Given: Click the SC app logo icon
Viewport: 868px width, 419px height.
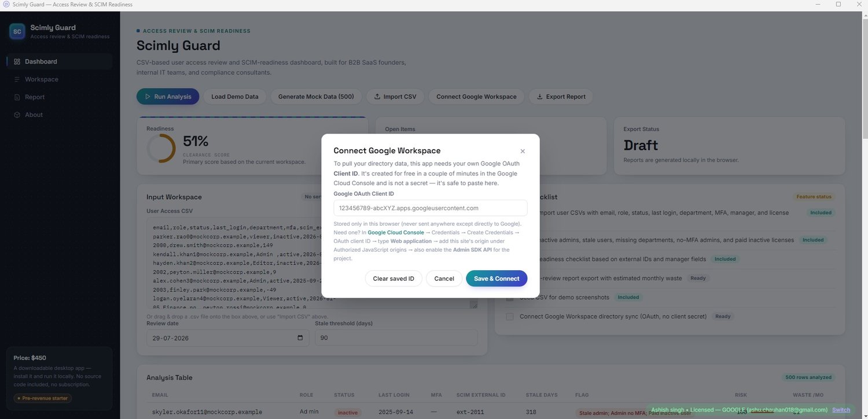Looking at the screenshot, I should (x=17, y=31).
